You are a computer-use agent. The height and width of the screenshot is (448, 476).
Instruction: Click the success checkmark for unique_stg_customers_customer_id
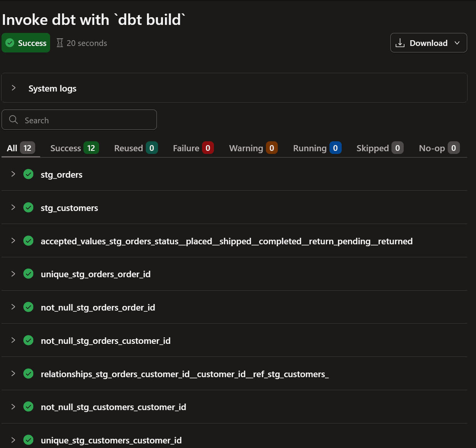point(28,440)
